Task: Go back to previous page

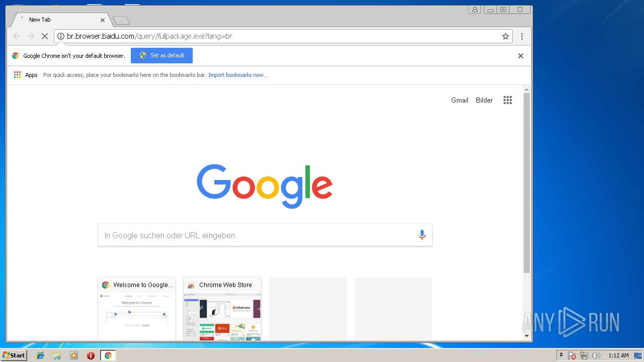Action: click(x=17, y=36)
